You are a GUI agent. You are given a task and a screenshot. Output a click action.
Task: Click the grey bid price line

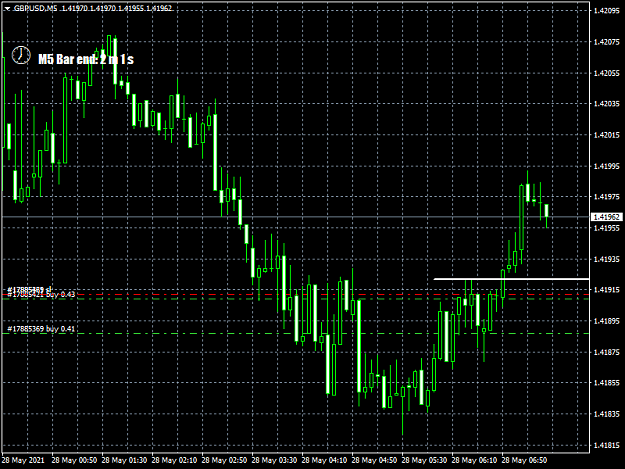coord(295,217)
